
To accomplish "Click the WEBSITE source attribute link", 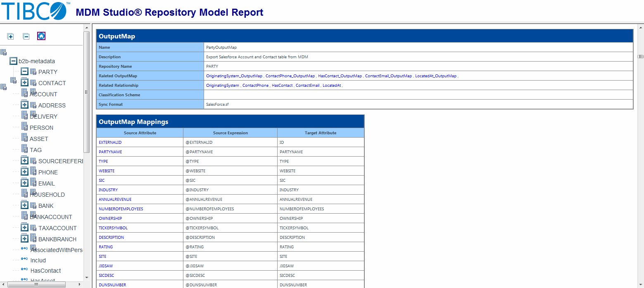I will click(107, 171).
